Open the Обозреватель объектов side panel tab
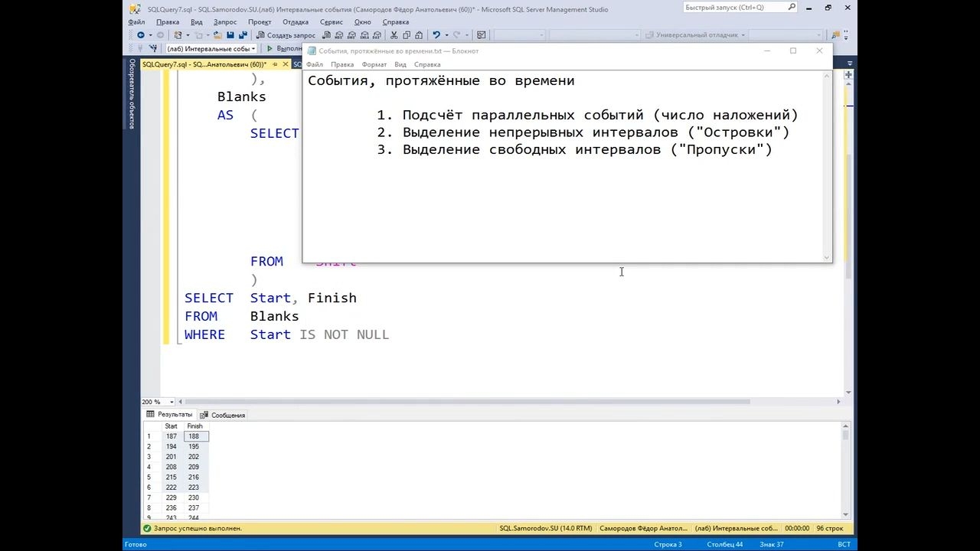The width and height of the screenshot is (980, 551). coord(132,93)
